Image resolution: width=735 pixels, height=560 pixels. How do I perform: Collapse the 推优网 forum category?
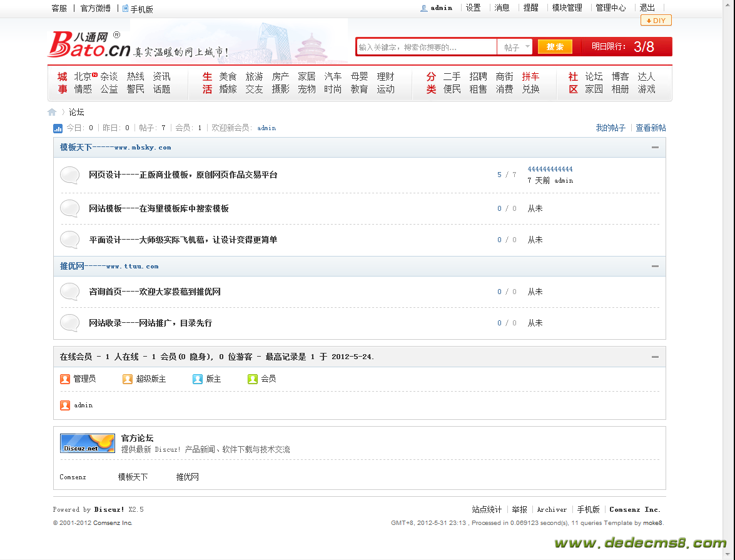coord(655,267)
